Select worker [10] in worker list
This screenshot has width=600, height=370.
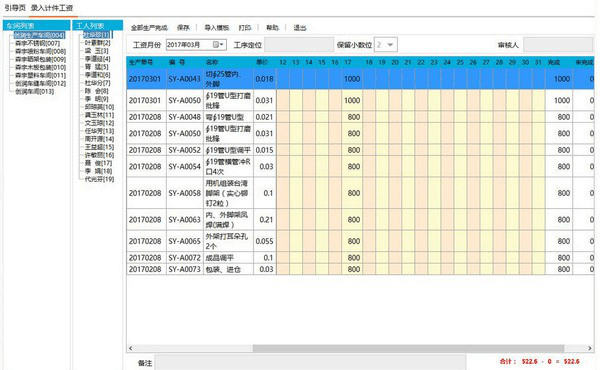pyautogui.click(x=99, y=107)
